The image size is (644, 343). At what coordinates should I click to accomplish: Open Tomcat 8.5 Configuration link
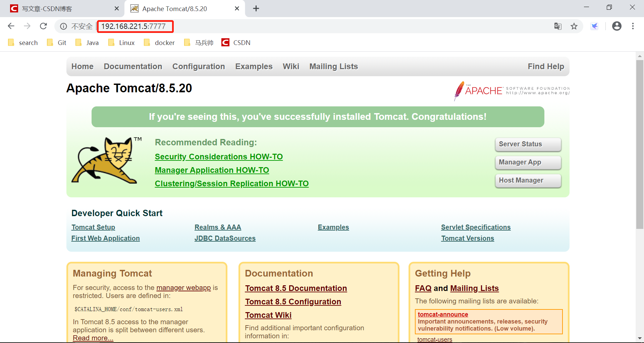pyautogui.click(x=293, y=302)
